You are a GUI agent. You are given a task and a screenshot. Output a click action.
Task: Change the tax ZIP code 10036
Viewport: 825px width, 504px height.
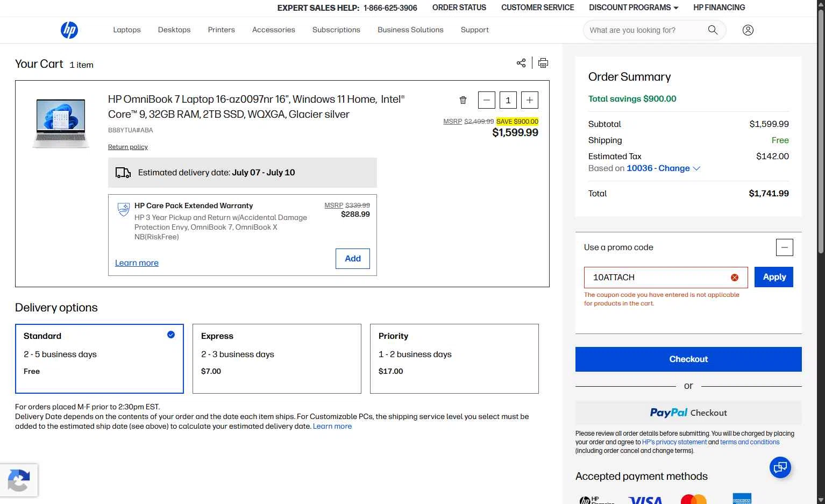(x=664, y=168)
